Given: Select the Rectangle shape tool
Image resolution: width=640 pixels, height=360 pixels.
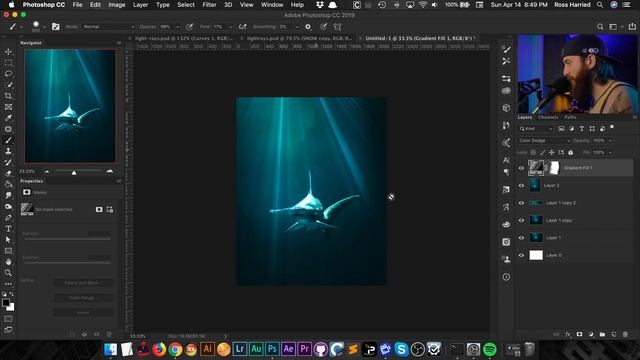Looking at the screenshot, I should (8, 251).
